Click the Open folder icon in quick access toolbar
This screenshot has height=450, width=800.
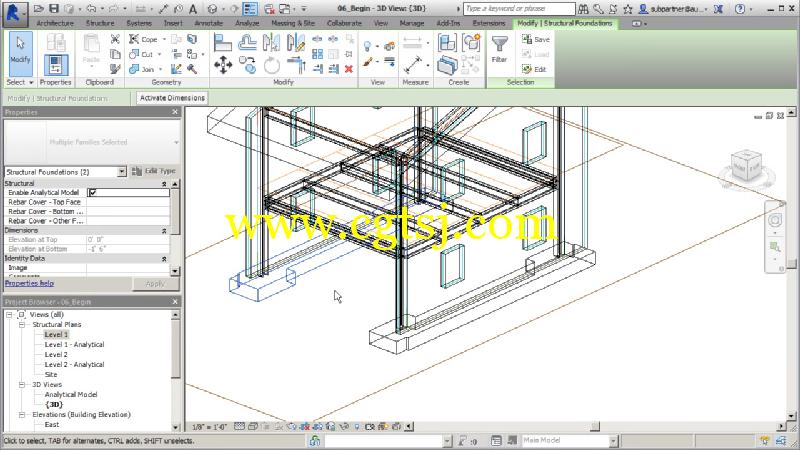(x=39, y=9)
